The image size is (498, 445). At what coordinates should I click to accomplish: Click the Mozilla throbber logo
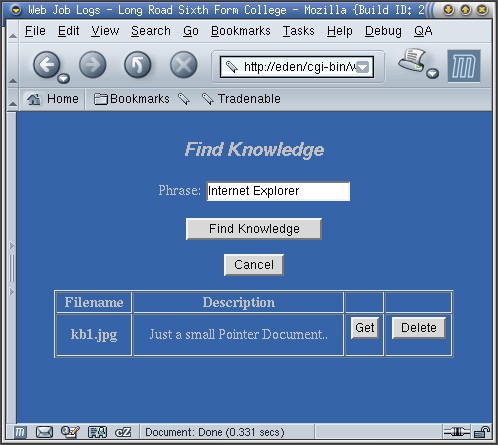coord(464,66)
